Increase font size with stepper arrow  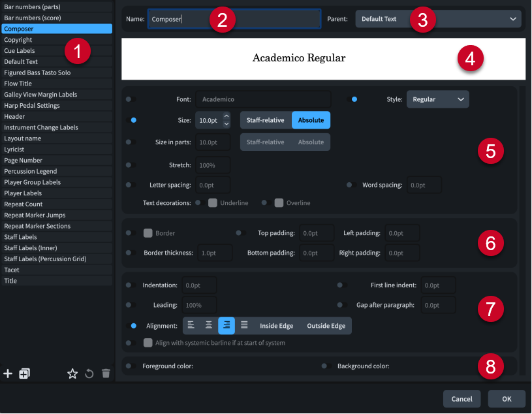tap(227, 116)
